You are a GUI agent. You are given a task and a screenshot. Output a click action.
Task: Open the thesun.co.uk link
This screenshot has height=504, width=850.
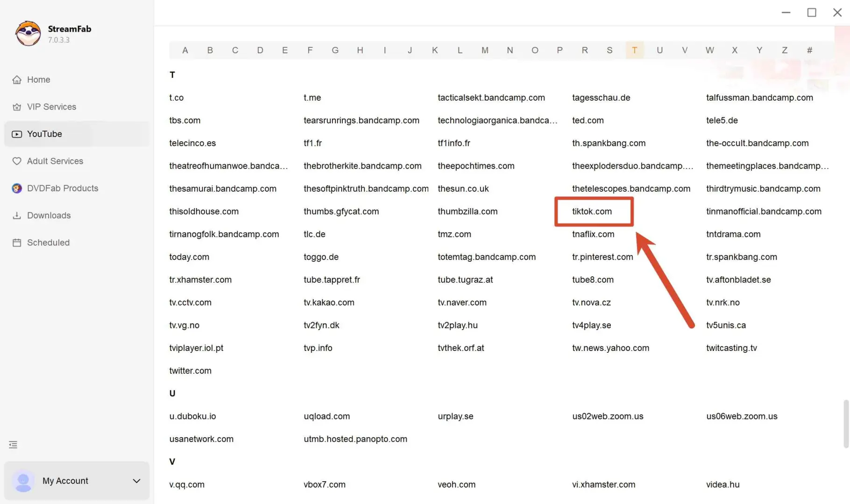(463, 189)
